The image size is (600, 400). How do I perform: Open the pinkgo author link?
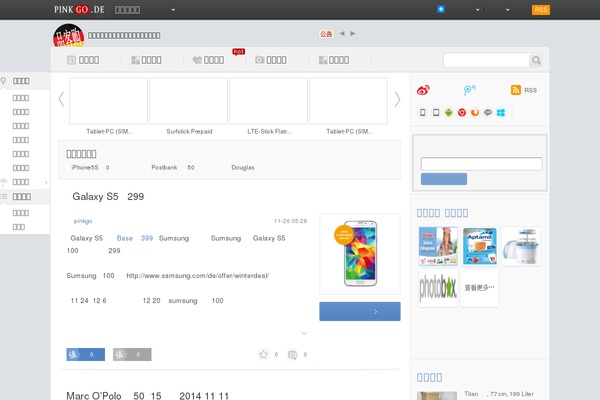tap(83, 221)
